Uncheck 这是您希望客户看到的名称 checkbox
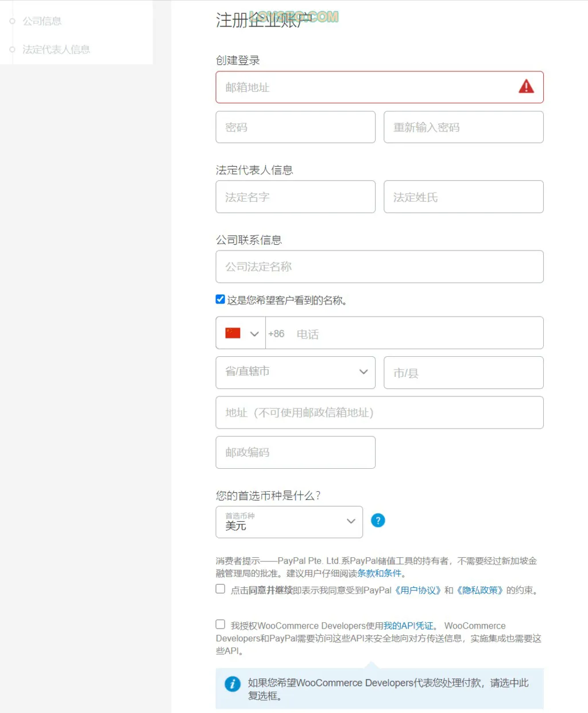This screenshot has width=588, height=713. tap(220, 299)
